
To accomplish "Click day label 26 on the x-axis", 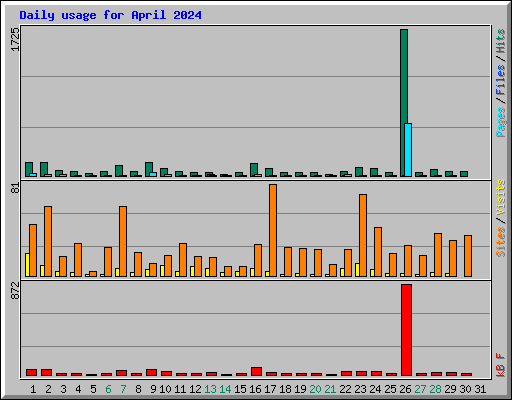I will [405, 389].
